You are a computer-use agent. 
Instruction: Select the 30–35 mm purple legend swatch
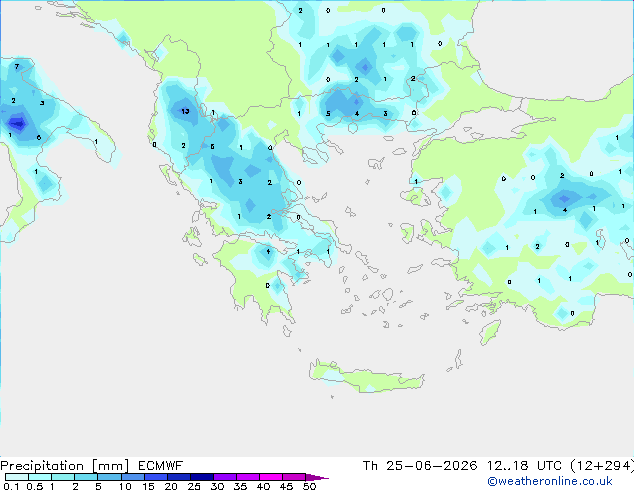point(224,477)
